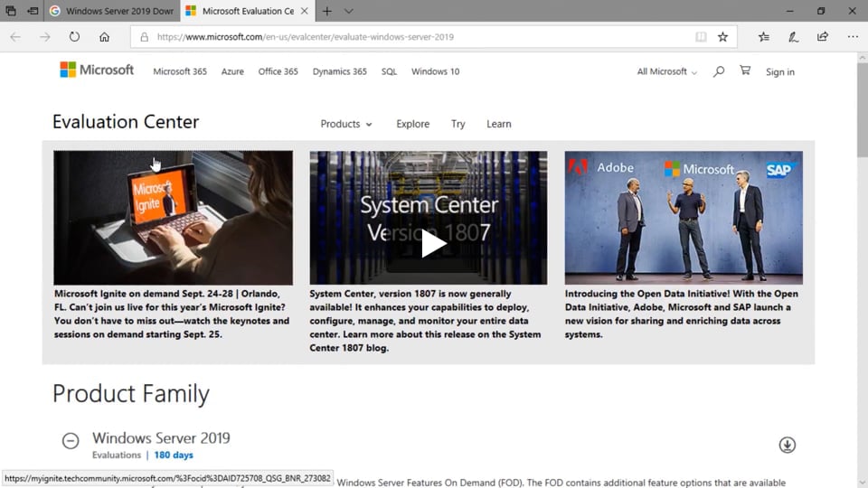Viewport: 868px width, 488px height.
Task: Switch to Windows Server 2019 Download tab
Action: [x=110, y=11]
